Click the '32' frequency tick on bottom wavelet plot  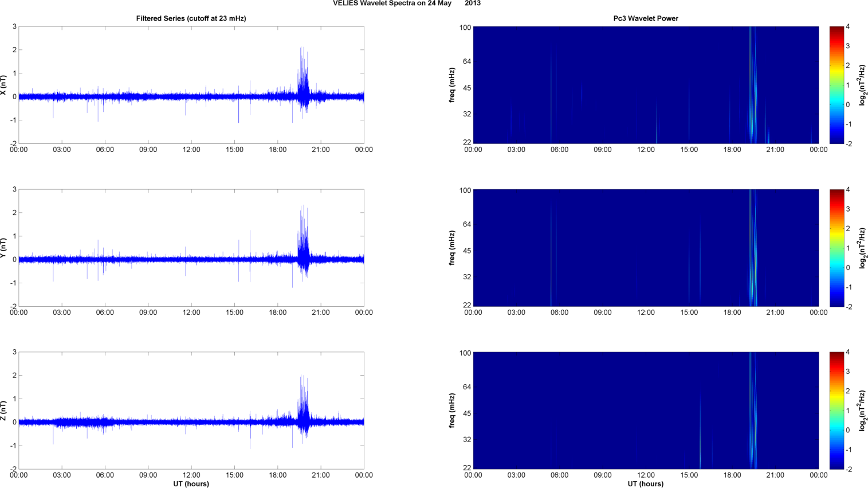click(466, 440)
